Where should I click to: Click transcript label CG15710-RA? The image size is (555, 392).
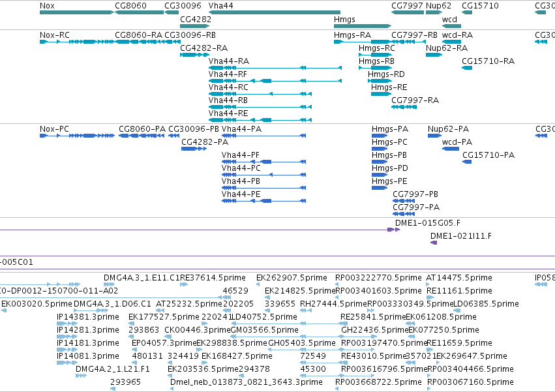[488, 61]
